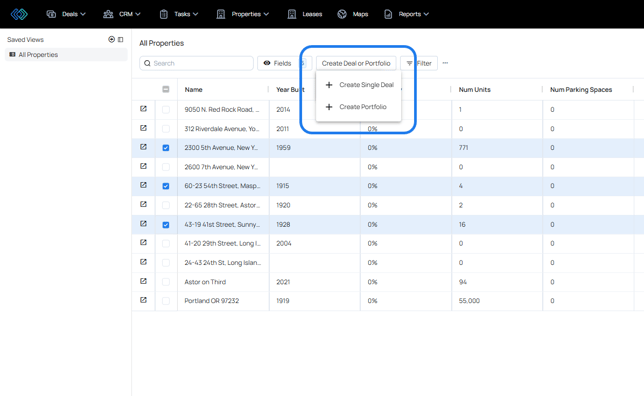644x396 pixels.
Task: Click the magnifier icon in search box
Action: [147, 63]
